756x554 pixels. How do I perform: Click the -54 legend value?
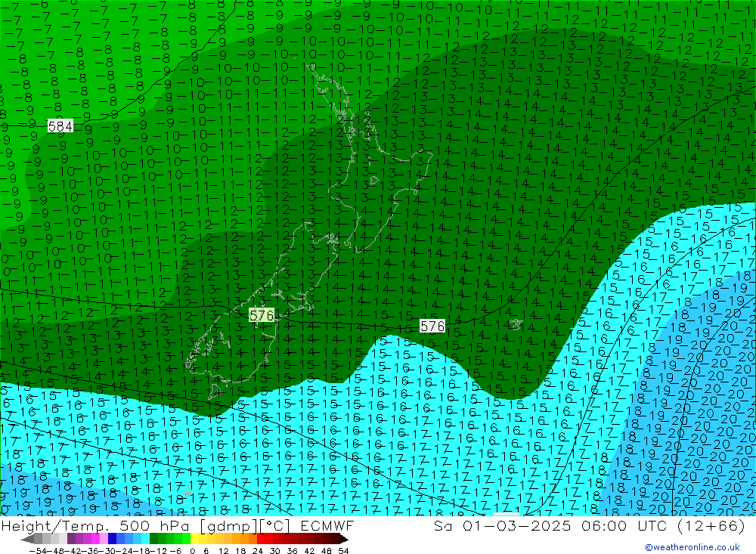[x=38, y=551]
